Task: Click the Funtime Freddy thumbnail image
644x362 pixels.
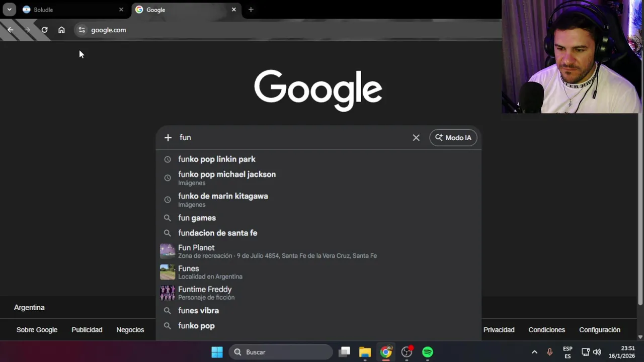Action: coord(168,293)
